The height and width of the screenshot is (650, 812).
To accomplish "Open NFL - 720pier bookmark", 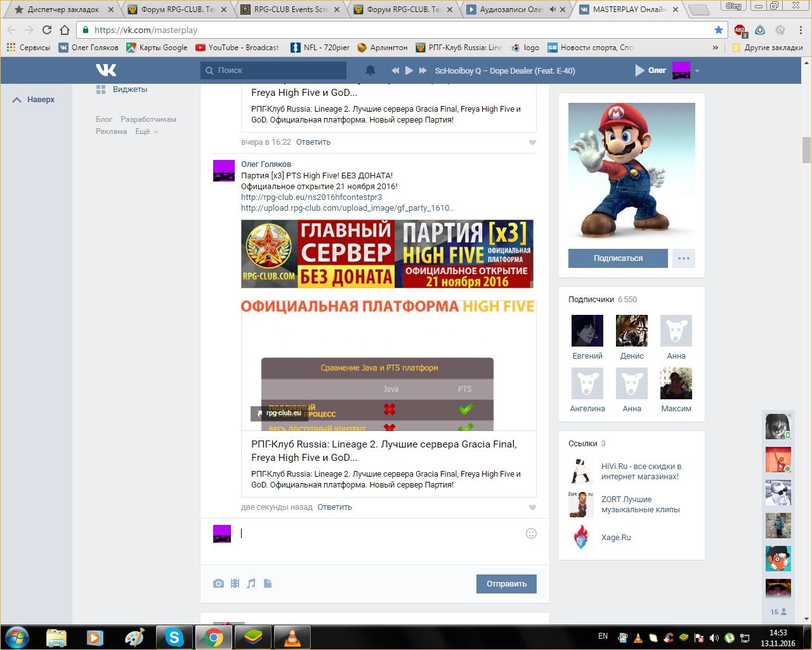I will pyautogui.click(x=320, y=48).
